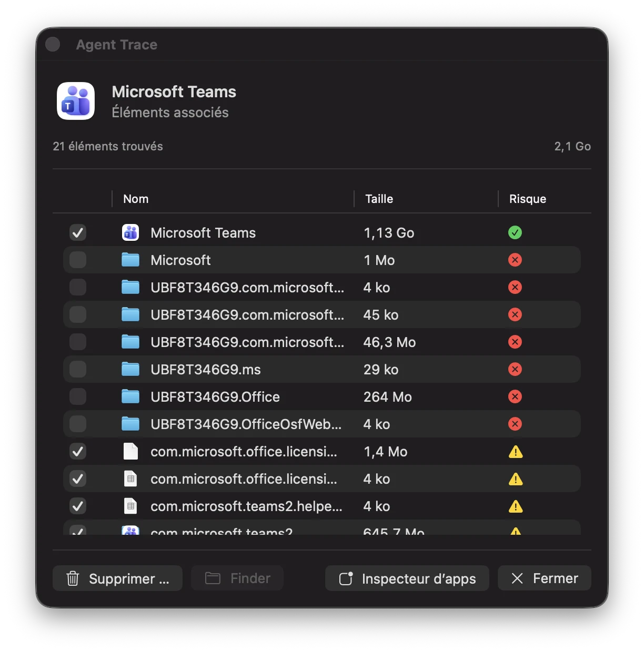Click the red risk icon beside the 45 ko folder

click(515, 314)
